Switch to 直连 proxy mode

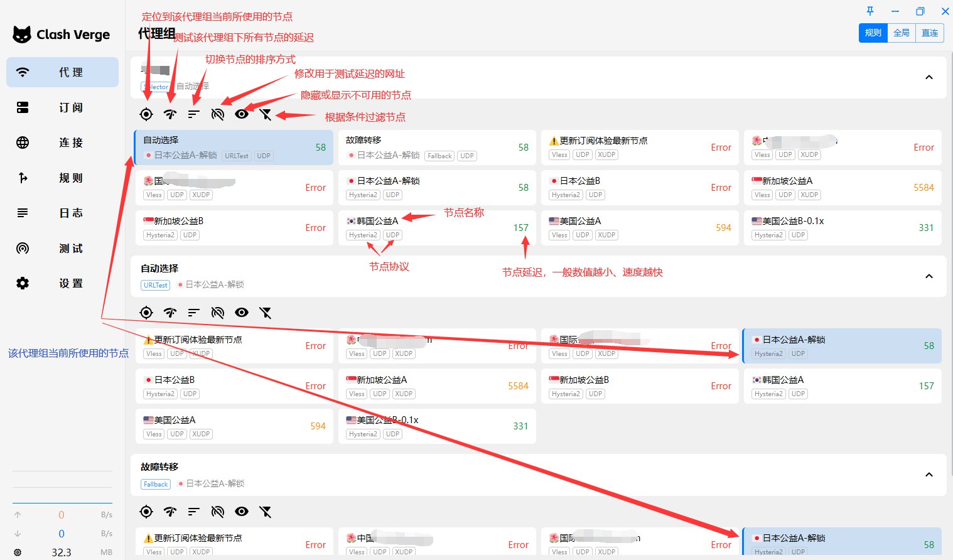(930, 33)
